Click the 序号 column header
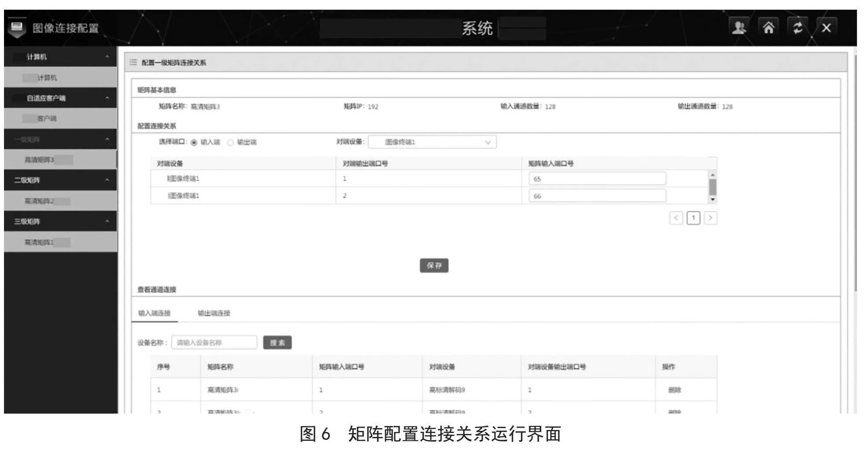 pos(163,367)
